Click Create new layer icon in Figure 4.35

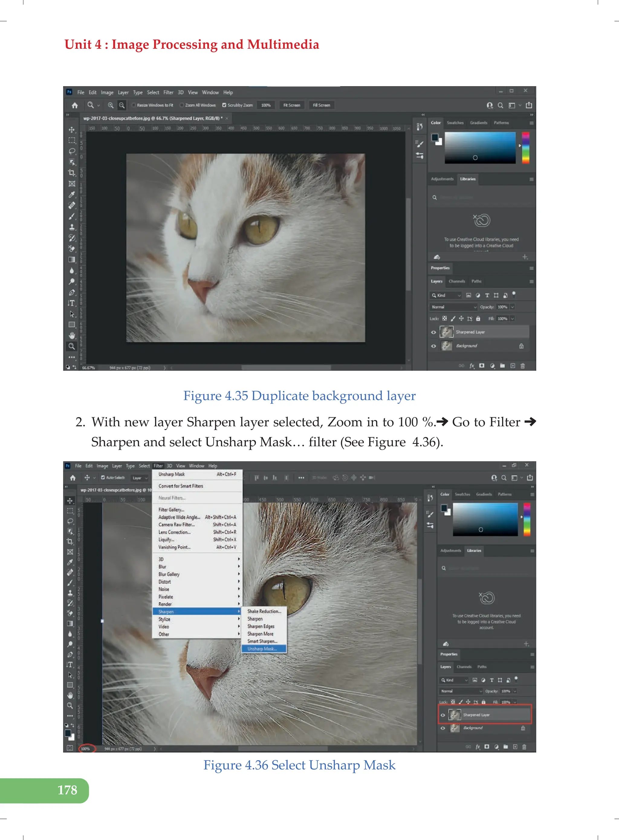[513, 366]
